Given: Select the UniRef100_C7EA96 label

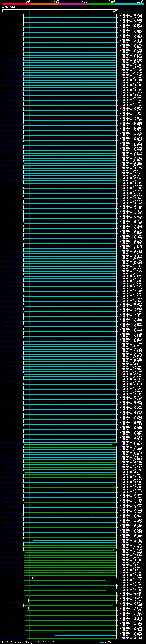Looking at the screenshot, I should click(131, 545).
